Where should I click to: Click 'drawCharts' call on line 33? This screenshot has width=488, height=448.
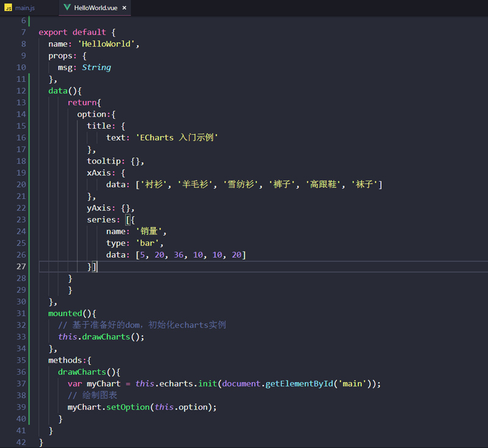(106, 337)
